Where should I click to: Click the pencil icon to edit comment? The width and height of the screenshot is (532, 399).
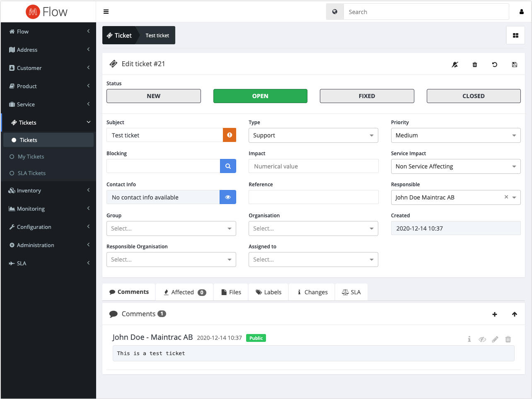(495, 339)
